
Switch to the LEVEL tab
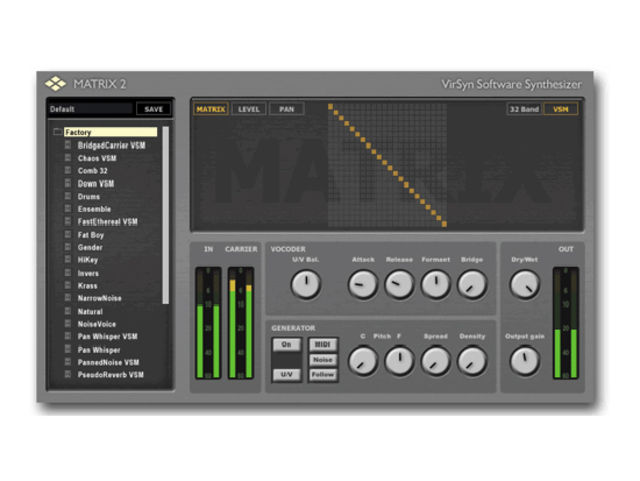(249, 109)
